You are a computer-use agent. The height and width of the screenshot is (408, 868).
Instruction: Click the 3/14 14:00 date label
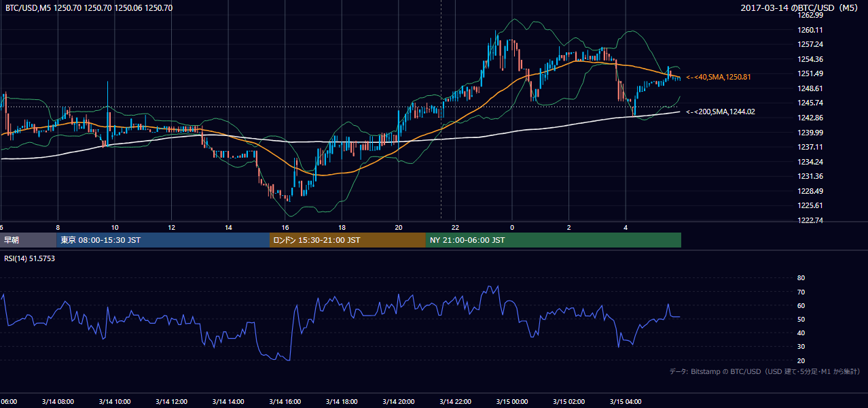pos(228,402)
